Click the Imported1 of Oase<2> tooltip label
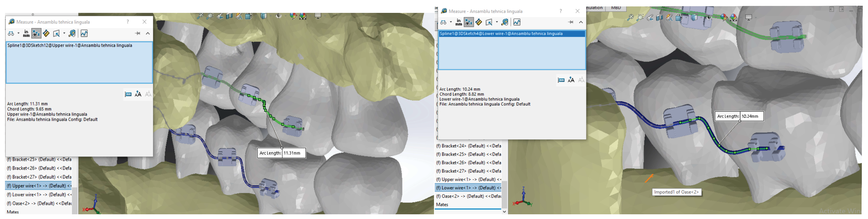 (x=676, y=192)
